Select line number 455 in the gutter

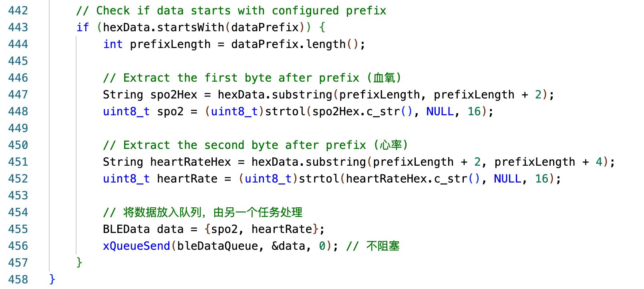(x=18, y=229)
